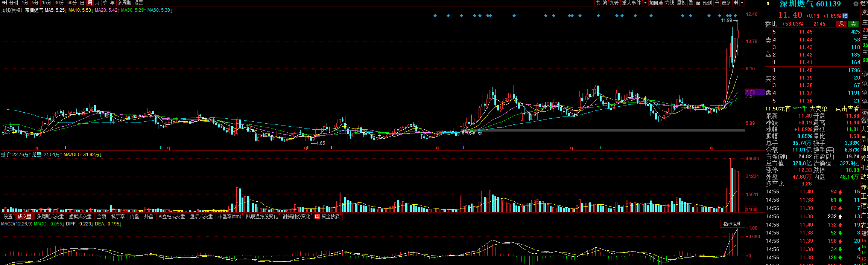Click the arrow-to-bar icon at top-left of chart

5,3
